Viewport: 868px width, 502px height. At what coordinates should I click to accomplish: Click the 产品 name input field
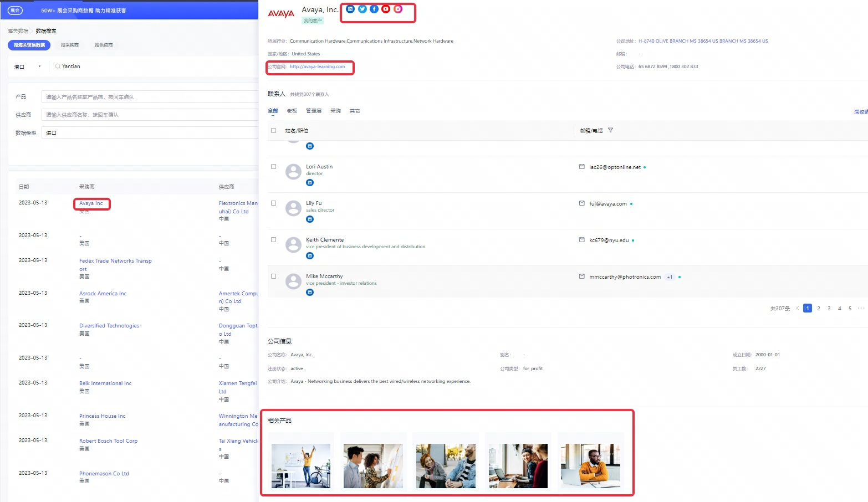(x=150, y=97)
